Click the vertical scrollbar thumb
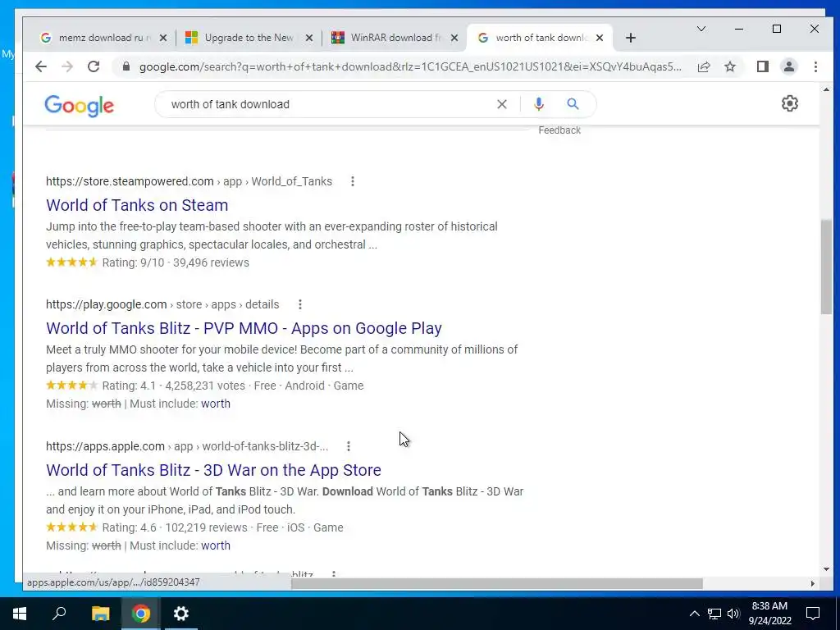 pos(826,267)
